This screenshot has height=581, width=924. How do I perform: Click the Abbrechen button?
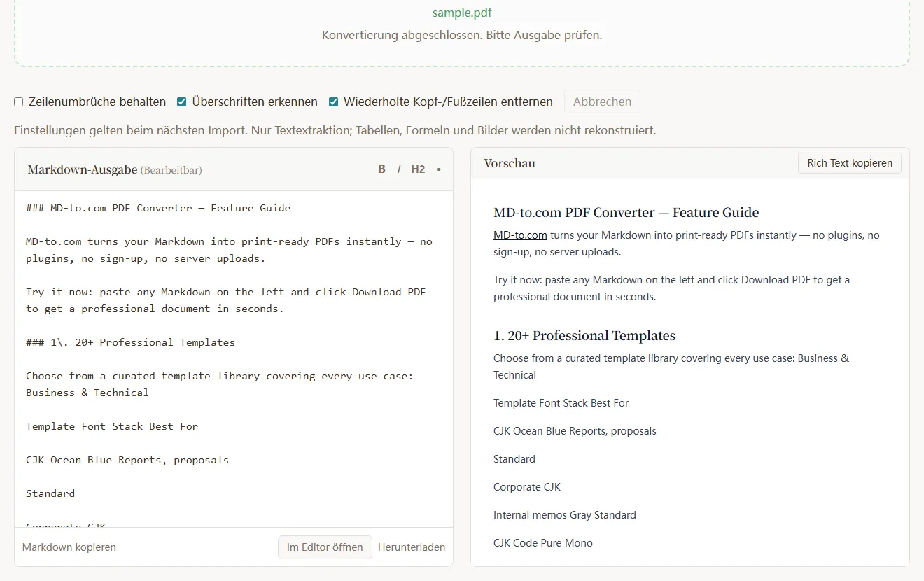point(602,101)
